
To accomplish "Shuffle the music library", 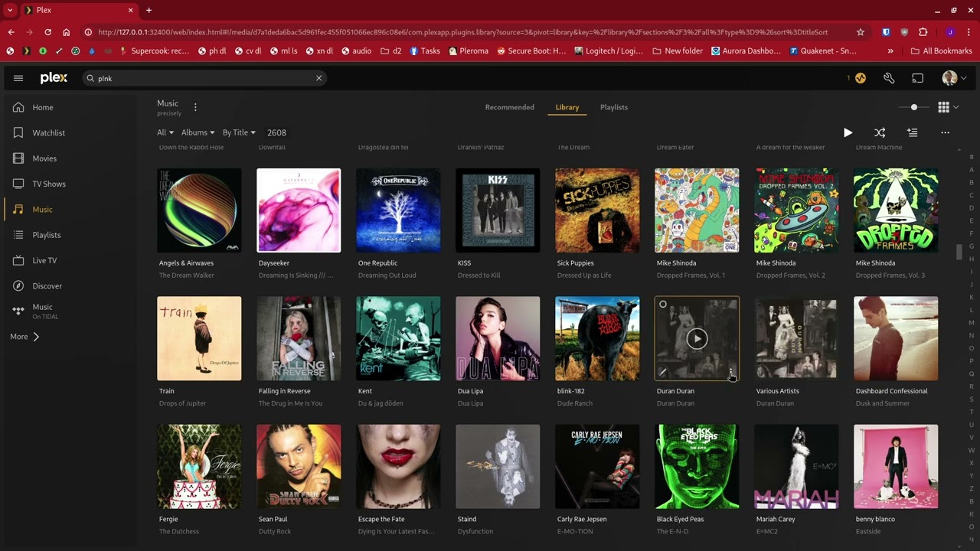I will tap(880, 132).
